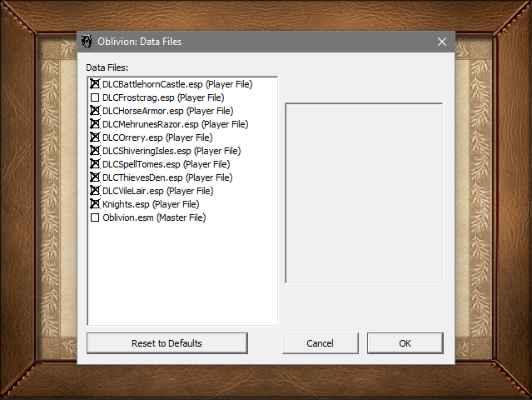Screen dimensions: 532x400
Task: Toggle the DLCSpellTomes.esp checkbox off
Action: [x=95, y=164]
